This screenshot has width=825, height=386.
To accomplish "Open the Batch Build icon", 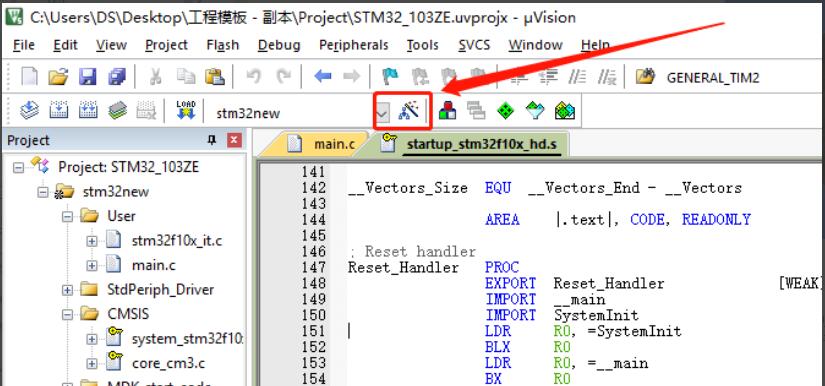I will coord(117,110).
